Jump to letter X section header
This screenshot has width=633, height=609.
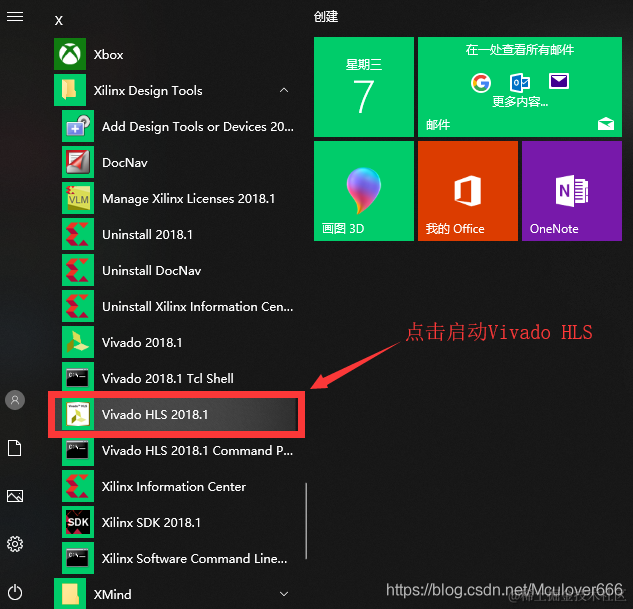(59, 21)
